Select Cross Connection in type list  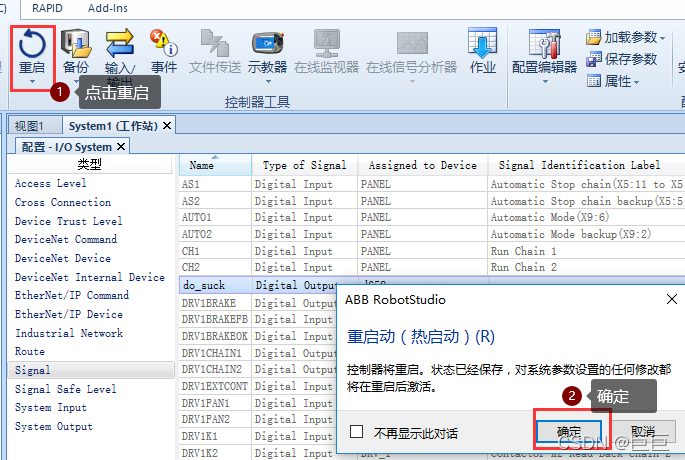click(62, 202)
